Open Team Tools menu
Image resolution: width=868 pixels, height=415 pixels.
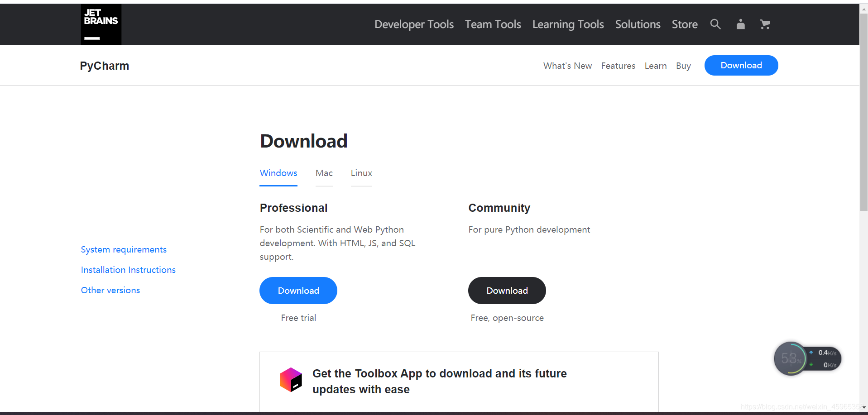tap(493, 24)
